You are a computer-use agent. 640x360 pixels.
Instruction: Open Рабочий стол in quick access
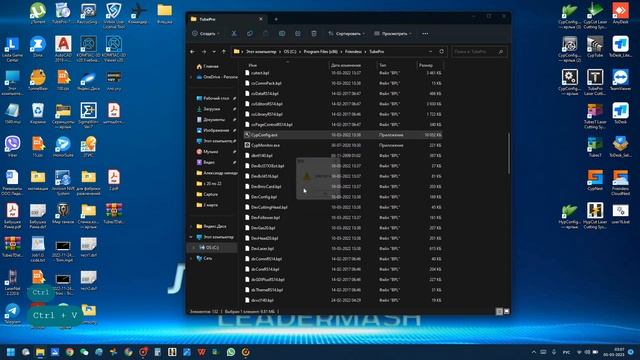coord(217,98)
